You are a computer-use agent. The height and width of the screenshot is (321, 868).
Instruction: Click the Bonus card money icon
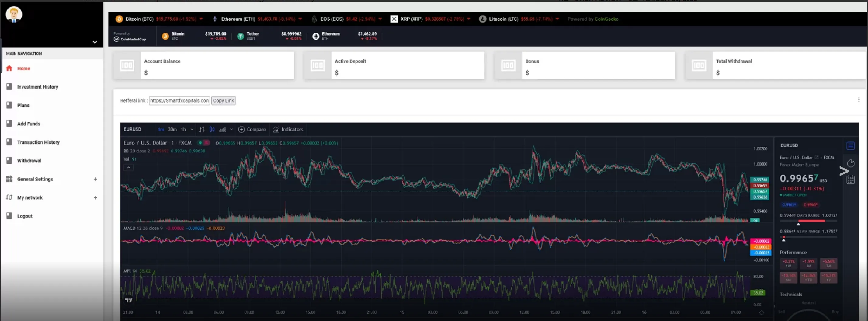click(x=508, y=65)
